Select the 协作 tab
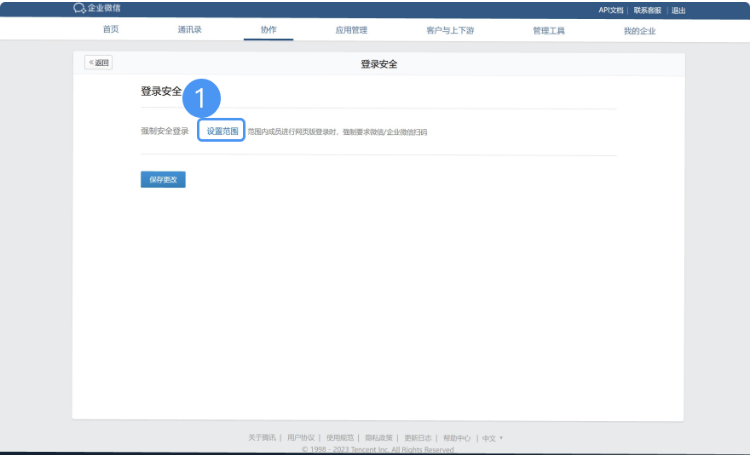 [268, 30]
